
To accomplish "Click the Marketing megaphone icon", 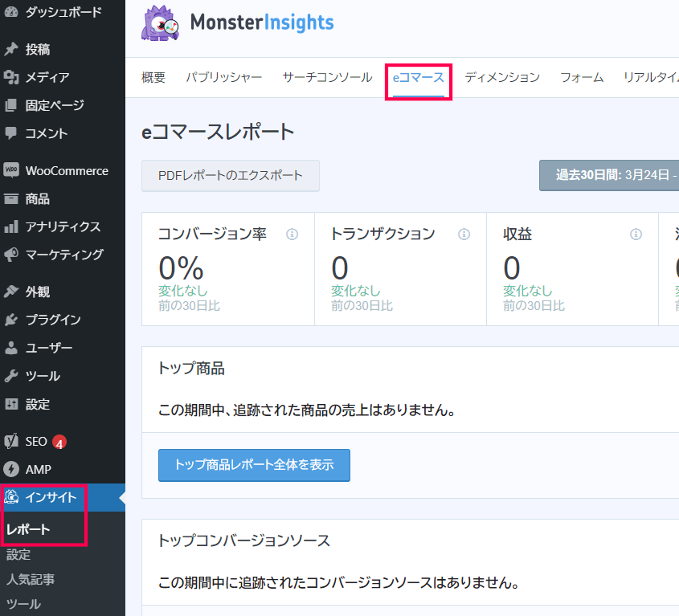I will point(11,255).
